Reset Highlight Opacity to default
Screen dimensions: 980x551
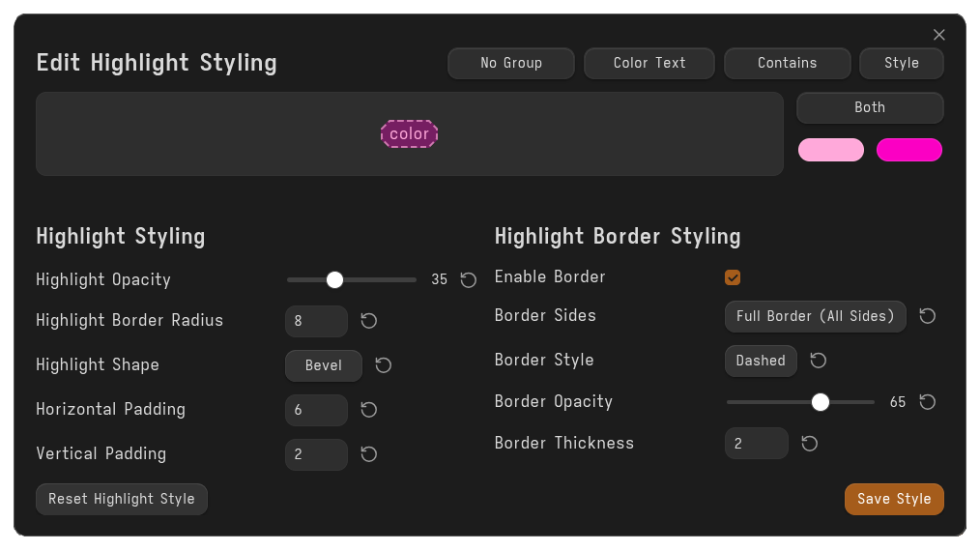469,279
